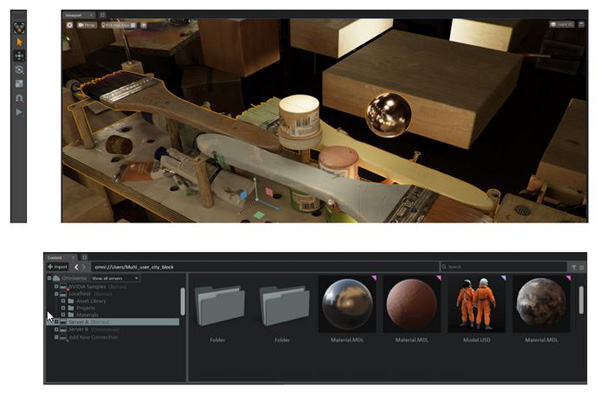This screenshot has width=600, height=394.
Task: Toggle the magnet Snap tool
Action: [x=19, y=98]
